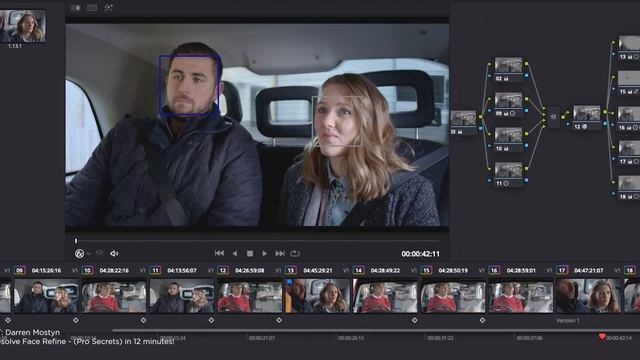Click timecode 04:47:21:07 above clip 17
Screen dimensions: 640x360
pyautogui.click(x=588, y=270)
